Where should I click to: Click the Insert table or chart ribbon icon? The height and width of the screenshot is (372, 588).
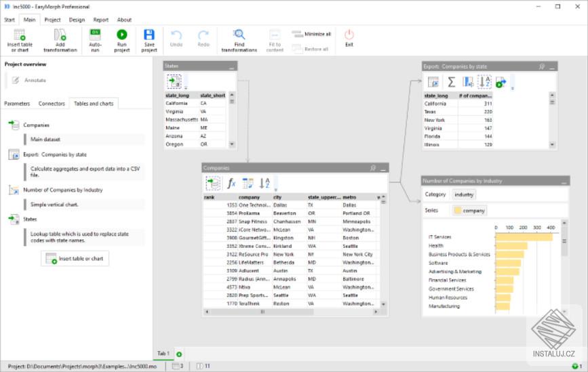(x=20, y=35)
